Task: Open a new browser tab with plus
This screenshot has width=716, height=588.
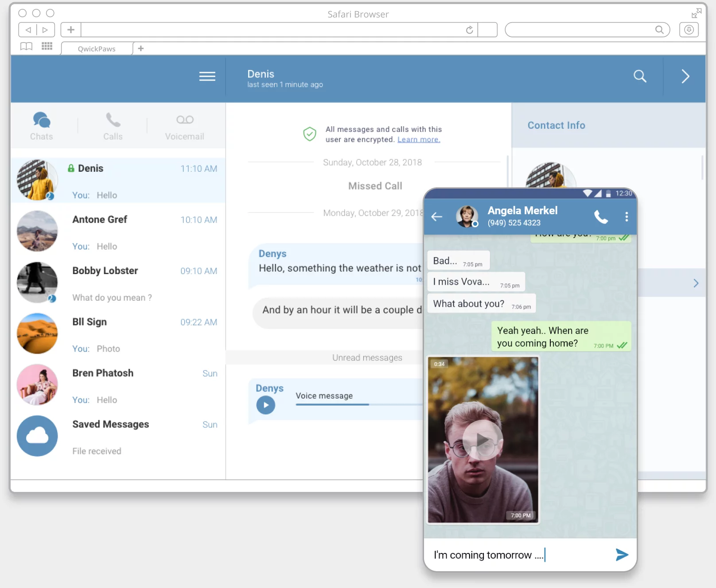Action: 141,48
